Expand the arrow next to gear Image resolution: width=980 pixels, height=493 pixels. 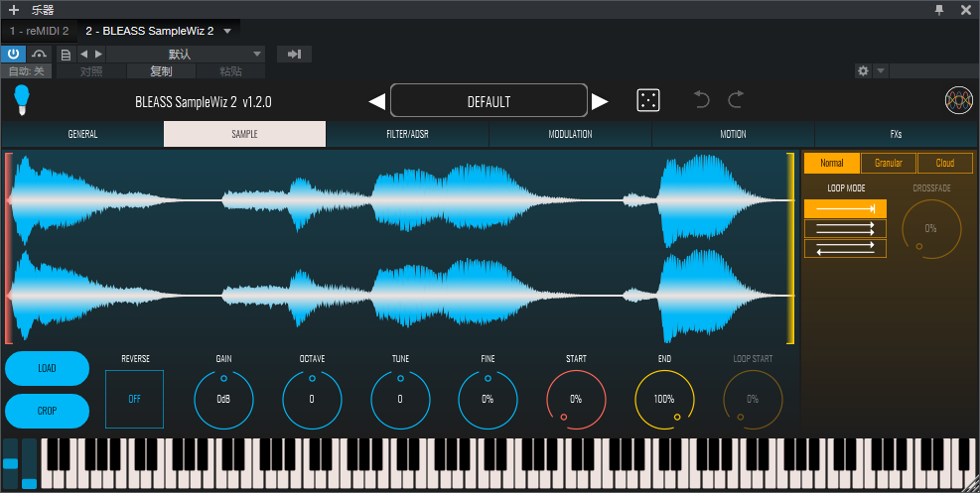[x=880, y=70]
